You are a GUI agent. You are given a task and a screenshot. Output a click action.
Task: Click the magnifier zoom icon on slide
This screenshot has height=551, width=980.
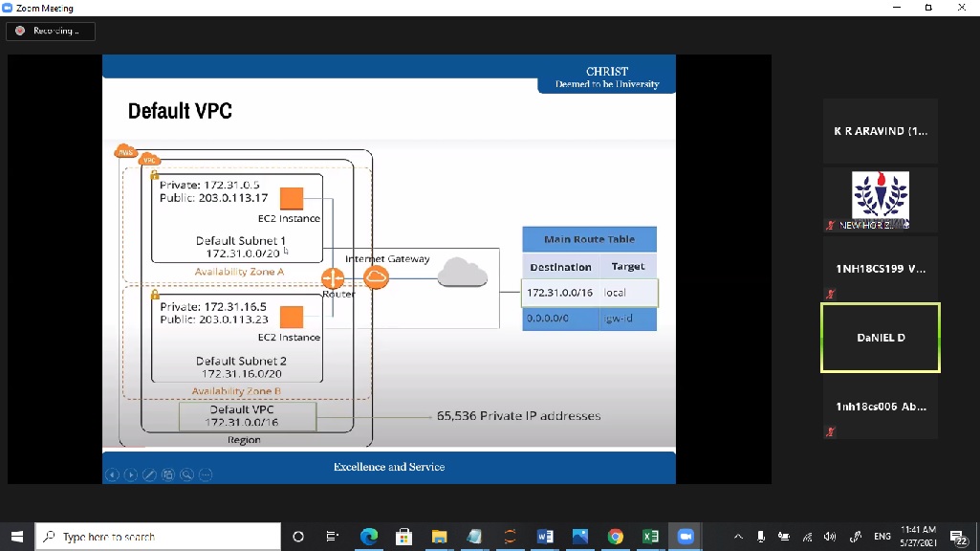(186, 474)
